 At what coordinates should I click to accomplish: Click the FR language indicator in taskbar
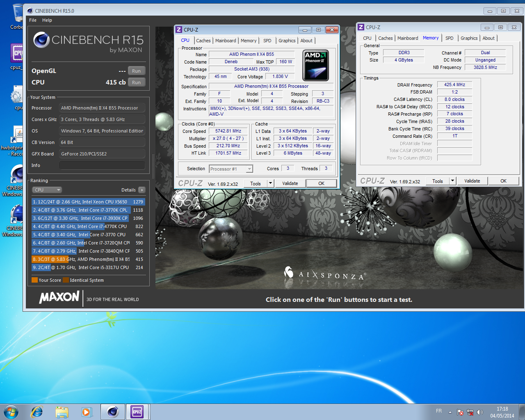439,411
